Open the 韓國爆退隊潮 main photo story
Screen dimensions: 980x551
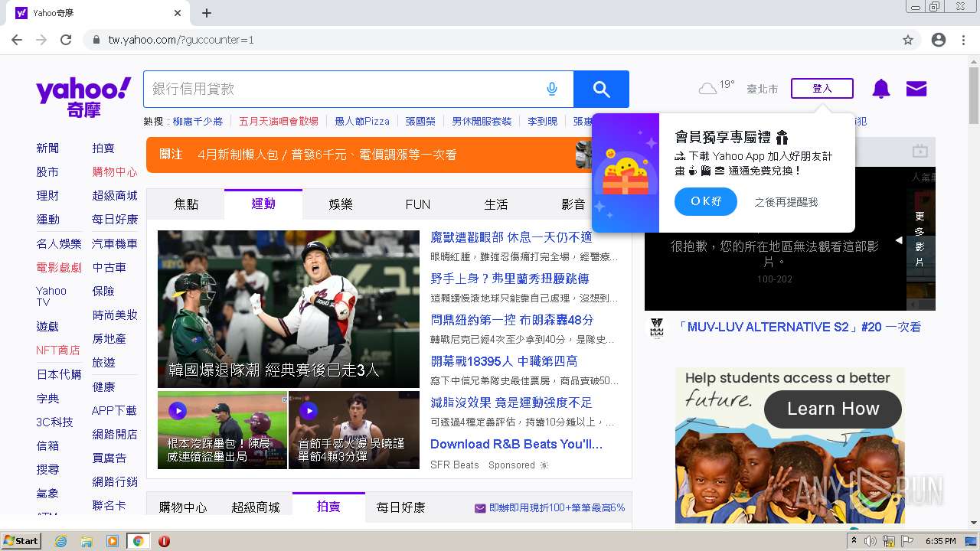pos(289,309)
